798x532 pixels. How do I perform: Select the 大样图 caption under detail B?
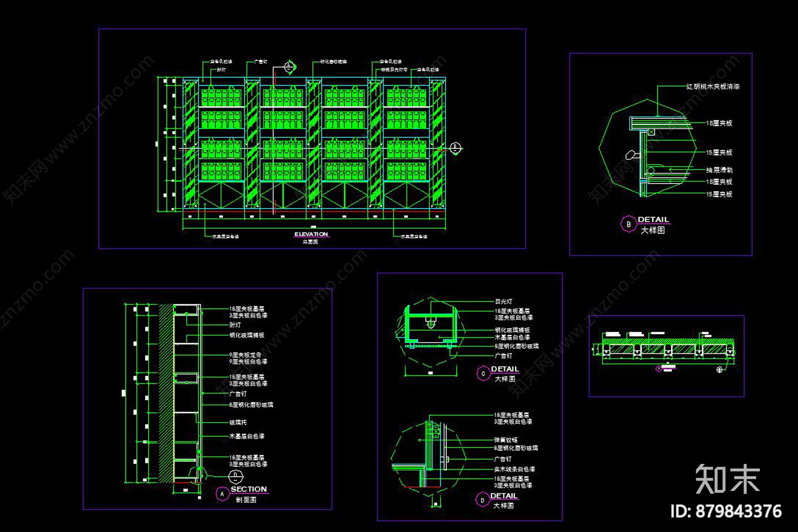(x=653, y=230)
